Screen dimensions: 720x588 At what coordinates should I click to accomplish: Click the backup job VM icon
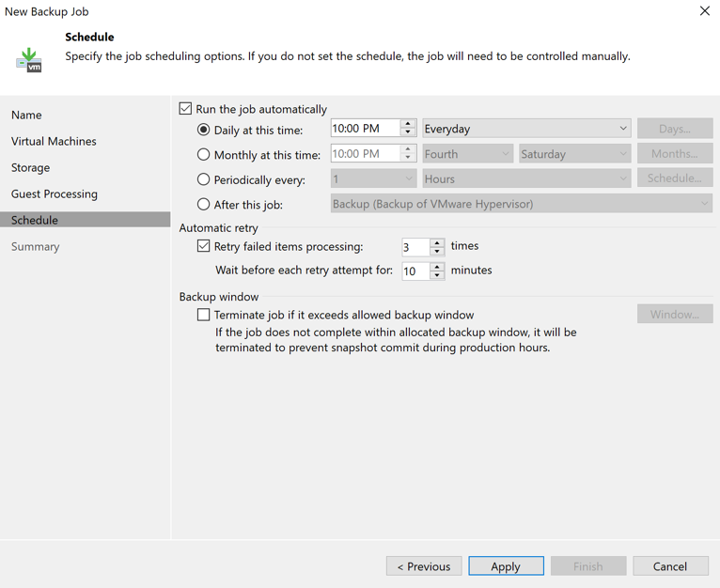click(x=29, y=59)
